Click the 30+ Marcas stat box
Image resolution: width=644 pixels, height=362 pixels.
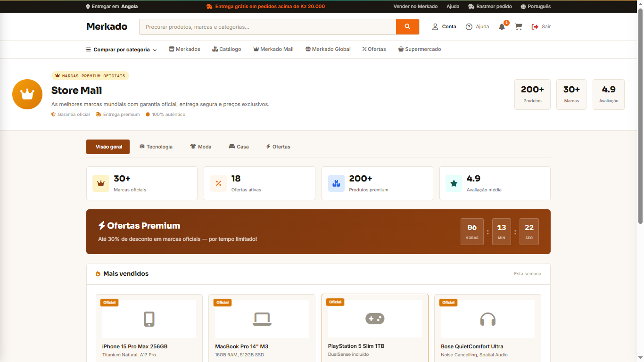point(571,94)
